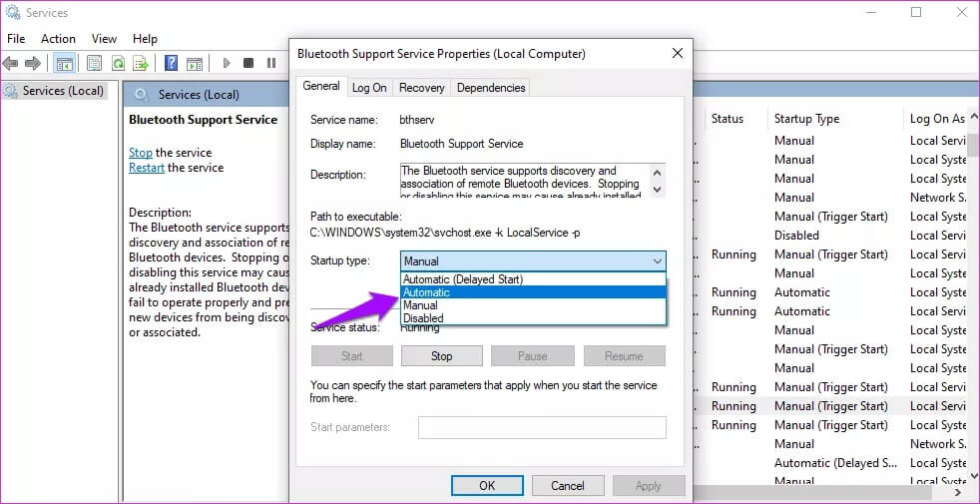Select the highlighted Automatic startup option
Viewport: 980px width, 504px height.
(x=533, y=292)
